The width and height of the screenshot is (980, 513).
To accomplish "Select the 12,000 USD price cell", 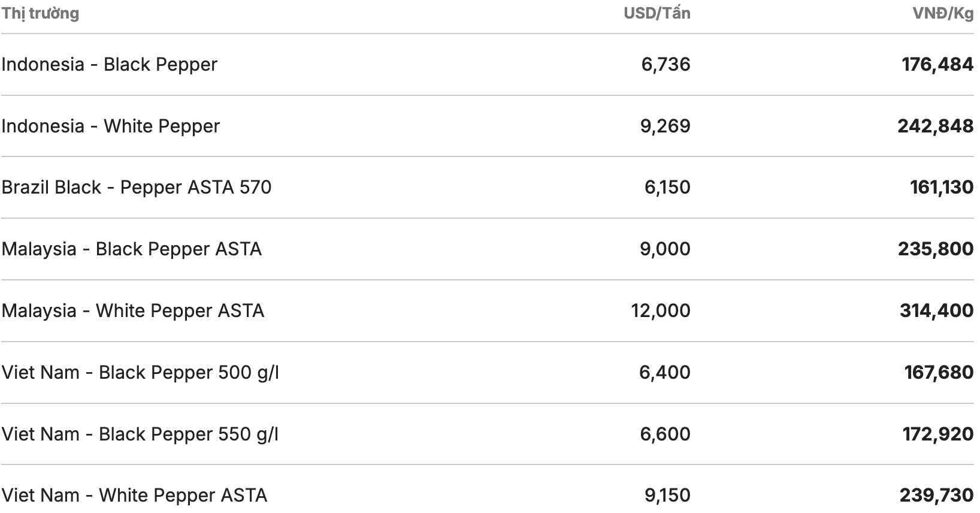I will (660, 310).
